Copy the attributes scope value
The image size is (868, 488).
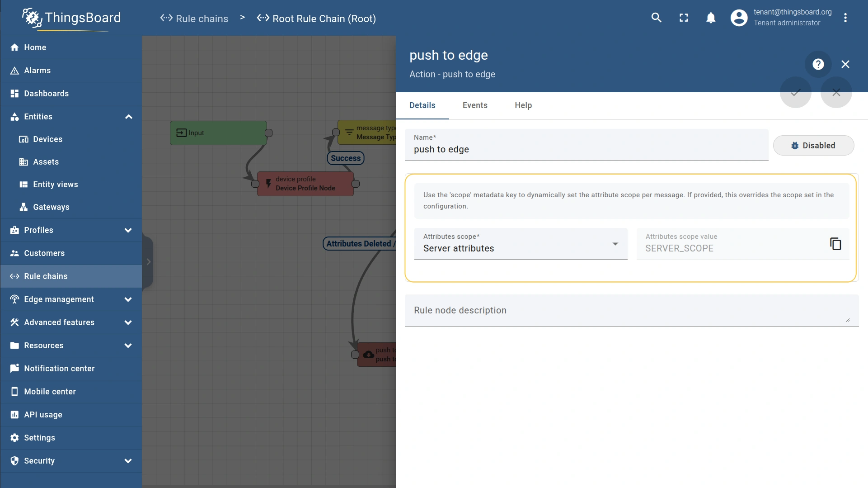click(835, 244)
